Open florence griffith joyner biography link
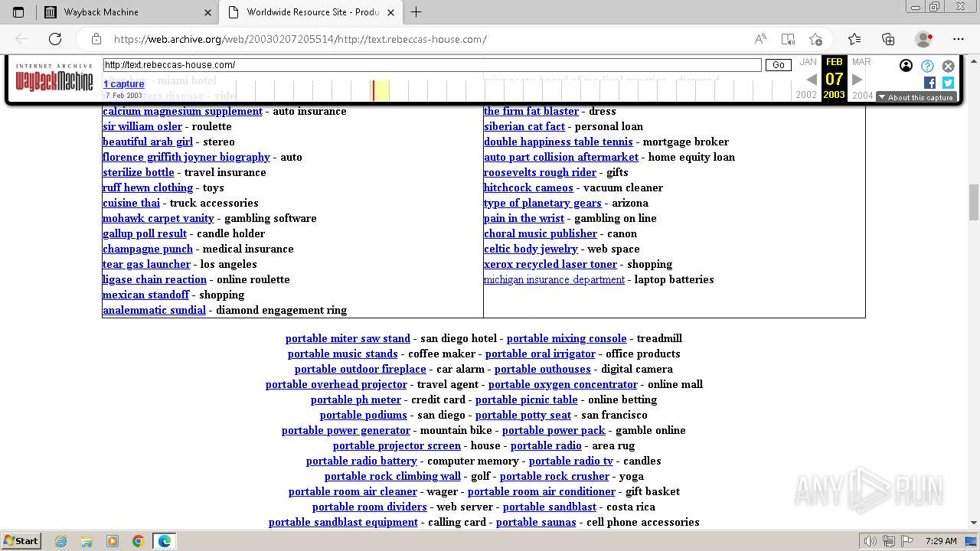980x551 pixels. point(186,157)
